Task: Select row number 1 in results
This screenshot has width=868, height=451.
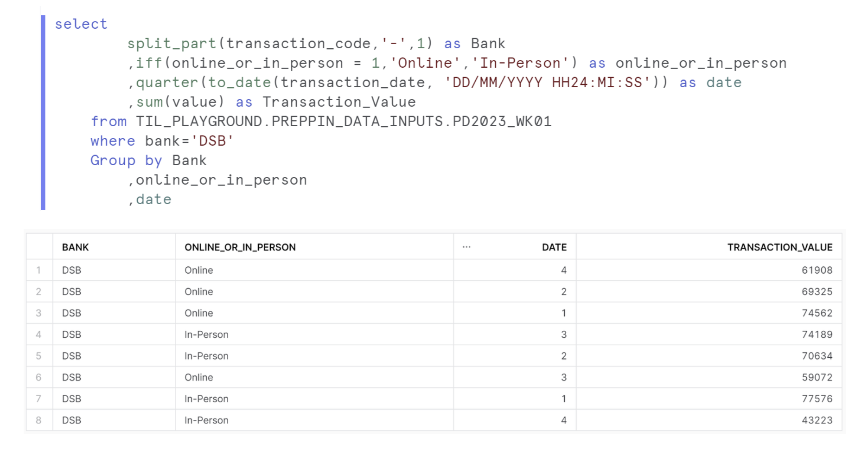Action: [x=39, y=270]
